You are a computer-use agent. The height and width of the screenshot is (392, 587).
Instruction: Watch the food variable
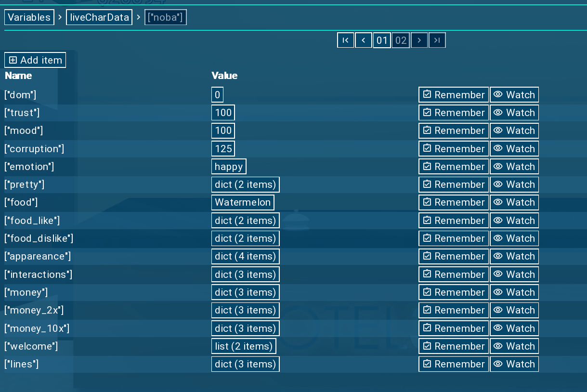[x=514, y=202]
